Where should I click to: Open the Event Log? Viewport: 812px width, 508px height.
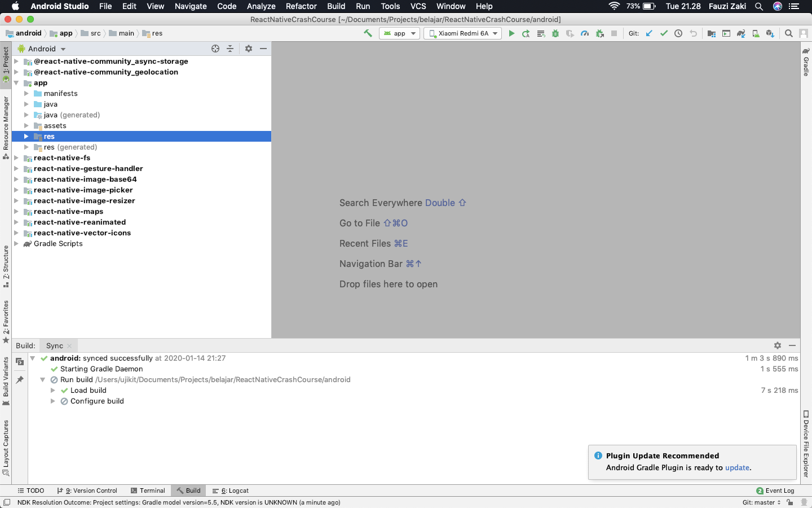coord(775,491)
